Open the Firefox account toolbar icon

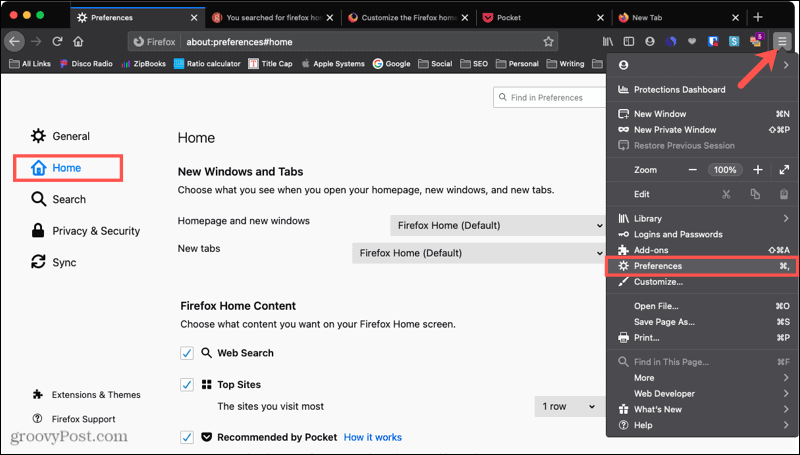649,42
